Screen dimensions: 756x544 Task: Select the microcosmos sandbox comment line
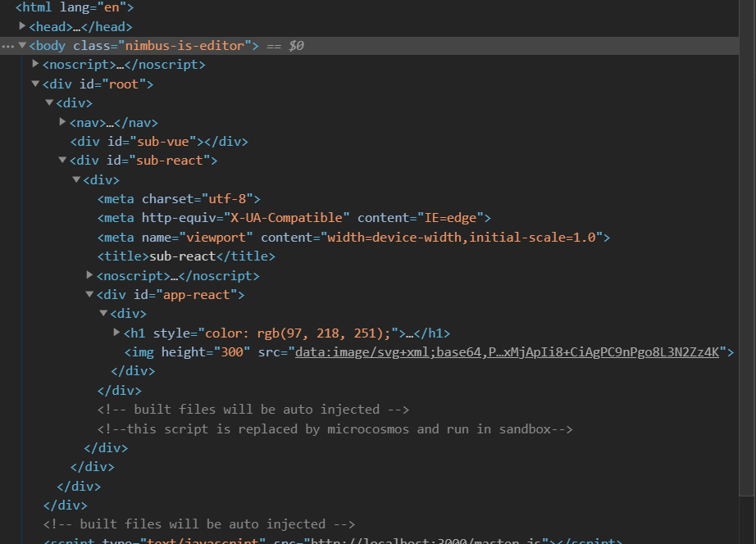[x=335, y=428]
